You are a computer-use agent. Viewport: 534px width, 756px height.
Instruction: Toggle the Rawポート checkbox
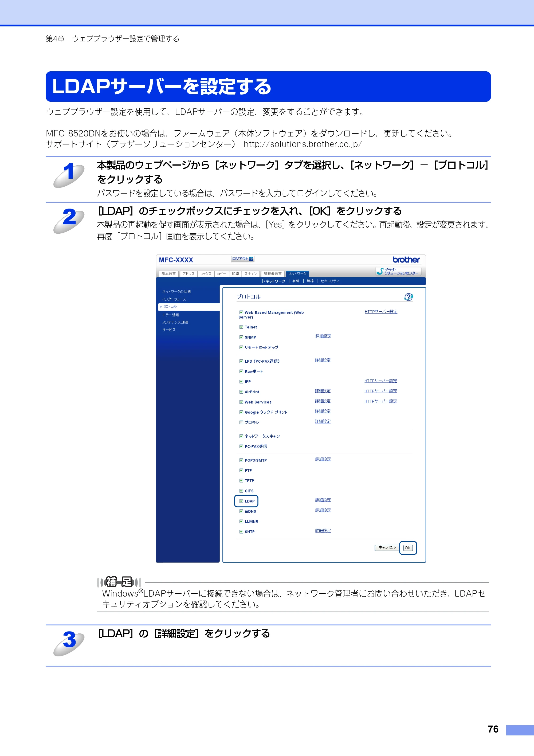[241, 371]
